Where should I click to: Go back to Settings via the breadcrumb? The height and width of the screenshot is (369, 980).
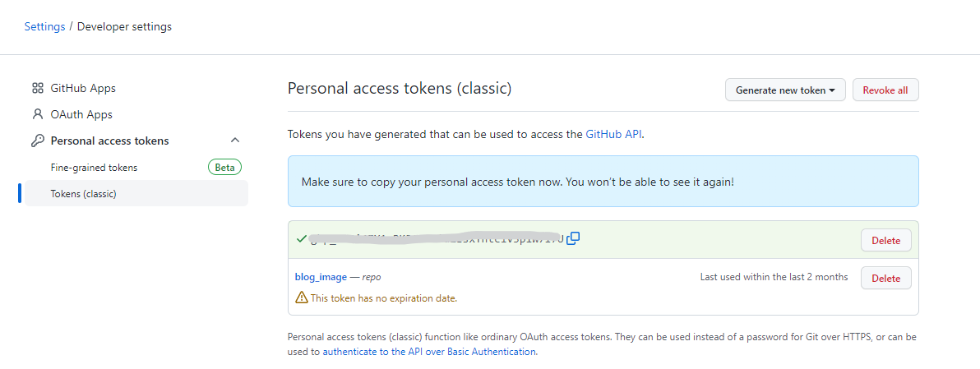44,27
